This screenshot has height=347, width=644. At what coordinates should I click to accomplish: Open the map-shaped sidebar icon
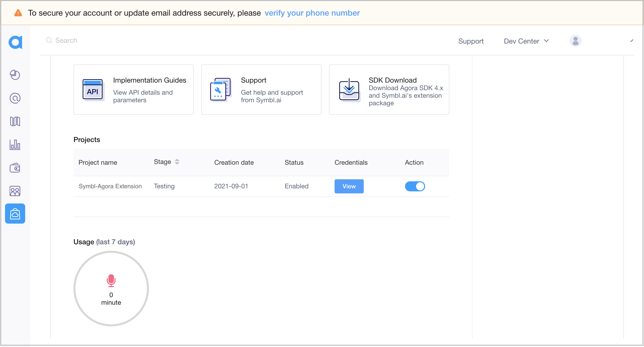(15, 121)
